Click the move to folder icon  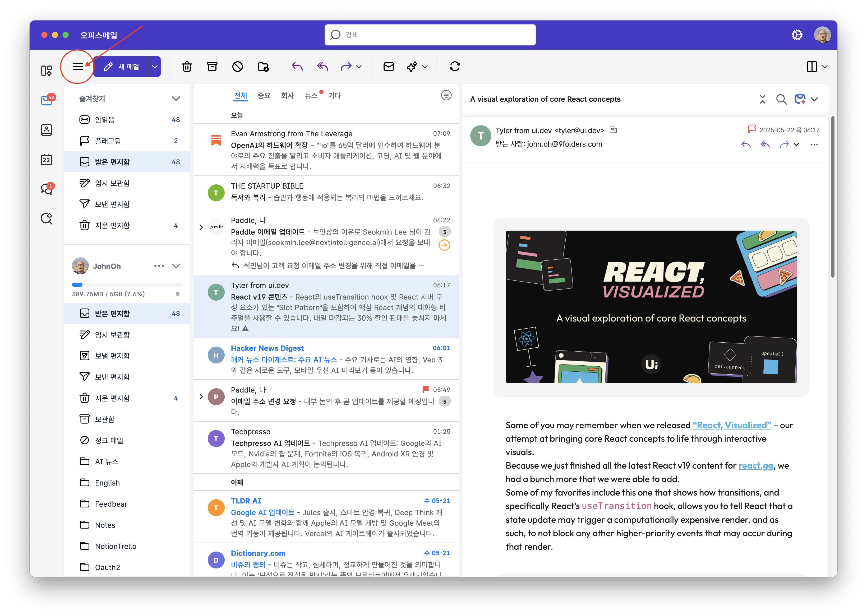point(263,67)
